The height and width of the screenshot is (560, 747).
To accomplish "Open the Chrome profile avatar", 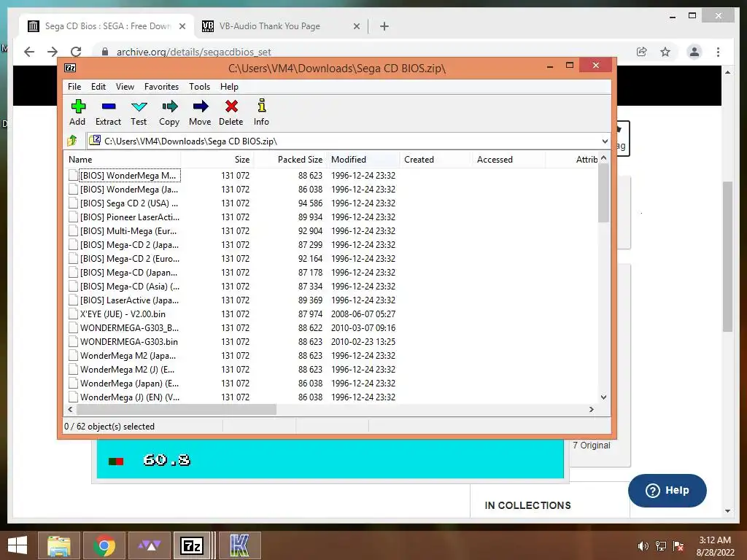I will coord(694,52).
